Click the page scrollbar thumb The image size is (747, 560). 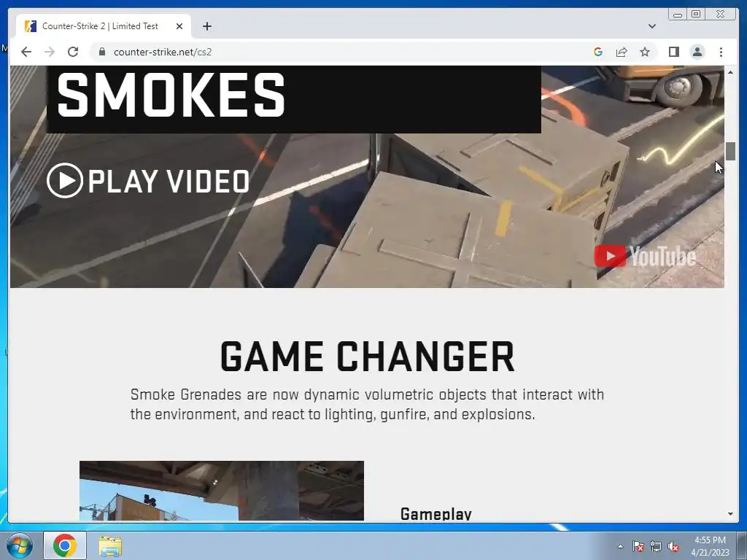[x=730, y=151]
